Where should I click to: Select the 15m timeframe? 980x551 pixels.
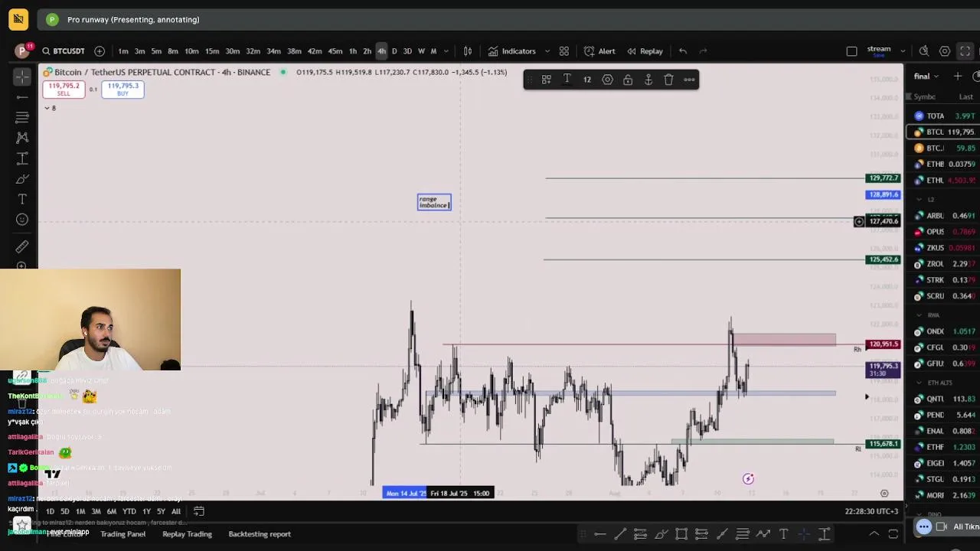pyautogui.click(x=212, y=51)
